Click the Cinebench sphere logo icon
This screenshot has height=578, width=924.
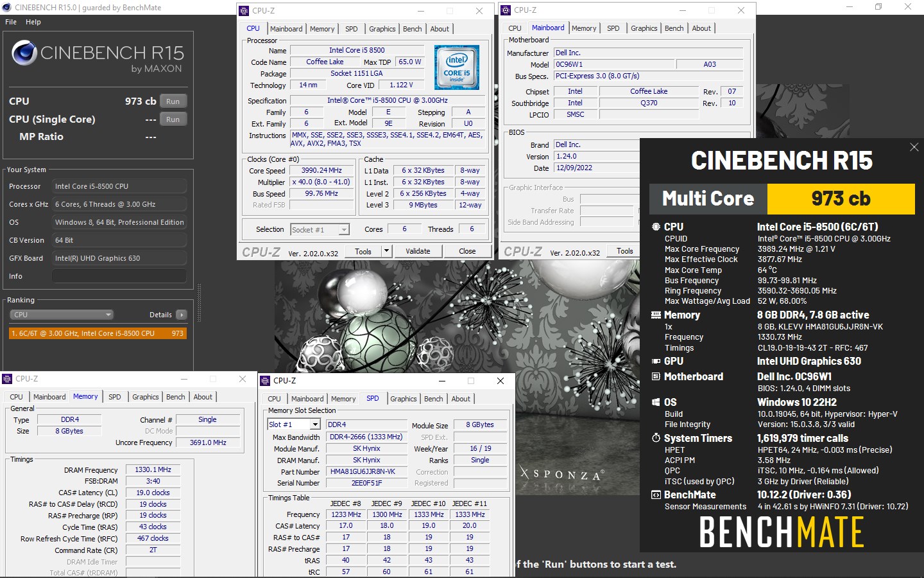24,53
